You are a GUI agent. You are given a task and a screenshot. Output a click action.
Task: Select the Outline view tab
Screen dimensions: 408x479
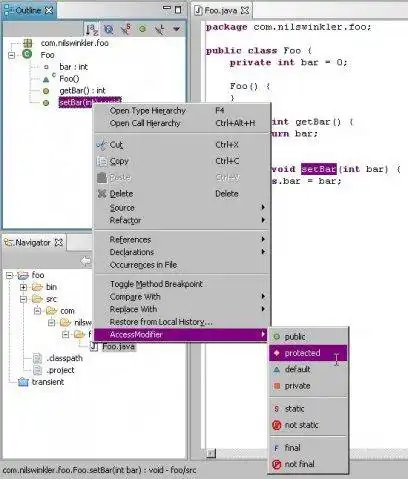pyautogui.click(x=28, y=11)
